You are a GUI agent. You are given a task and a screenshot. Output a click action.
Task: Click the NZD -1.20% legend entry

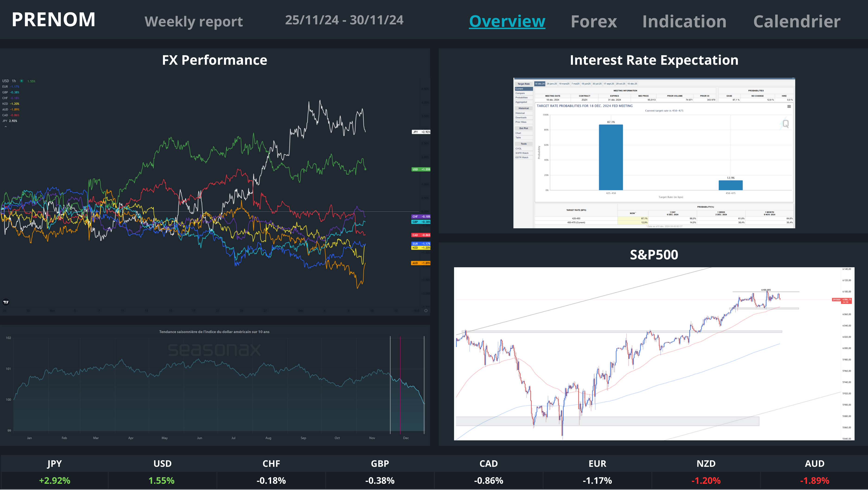[11, 103]
